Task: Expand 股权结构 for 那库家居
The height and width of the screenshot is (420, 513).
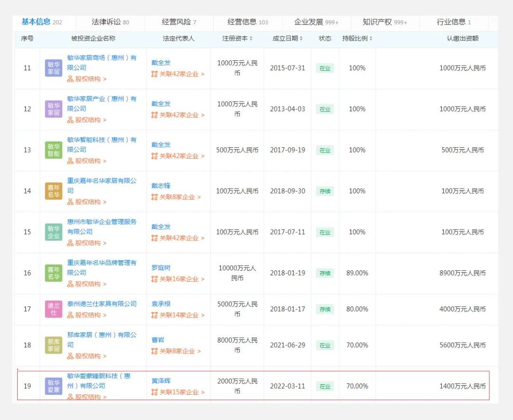Action: point(87,356)
